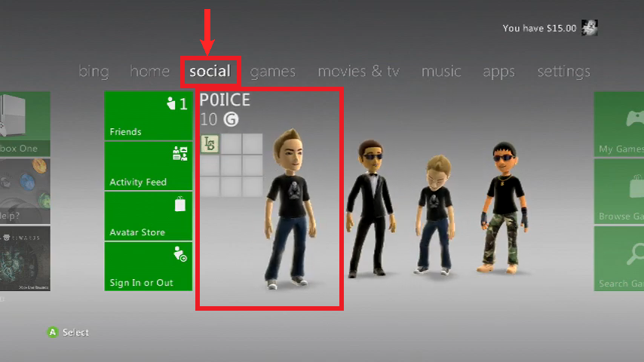
Task: Select the P0IICE gamertag text
Action: click(x=225, y=100)
